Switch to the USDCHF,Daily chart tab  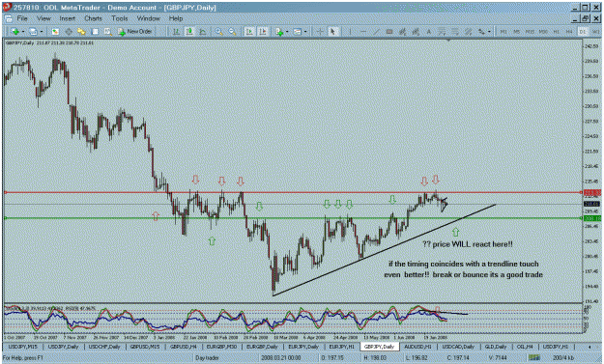[x=104, y=347]
